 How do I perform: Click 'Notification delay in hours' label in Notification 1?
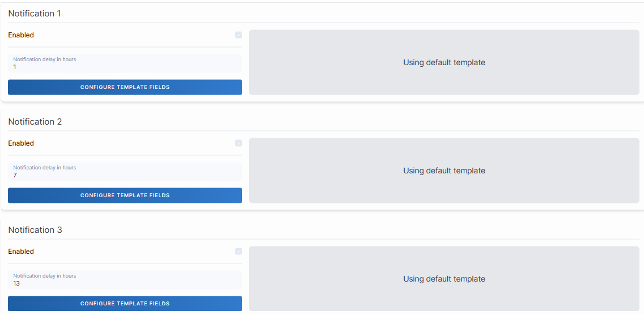point(45,59)
